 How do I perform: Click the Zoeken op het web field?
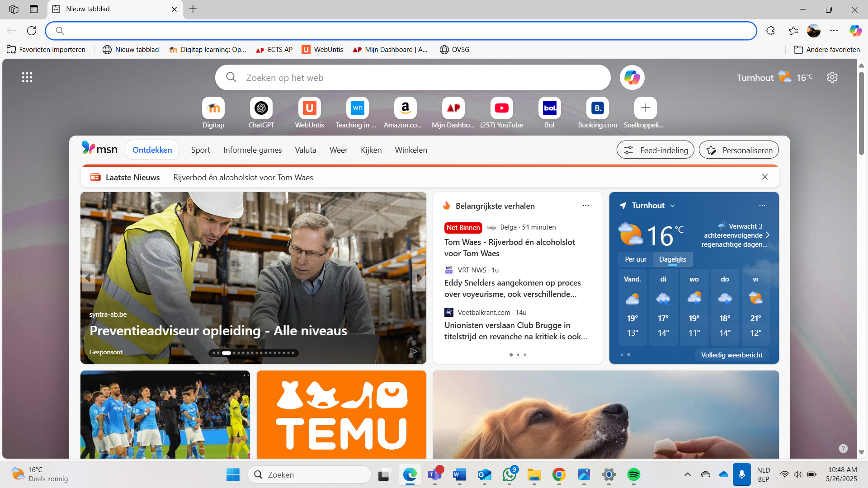point(413,78)
